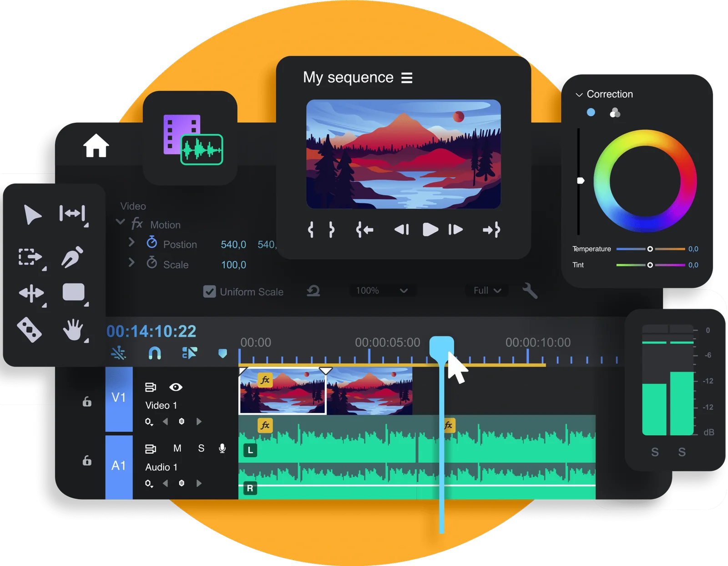Select the Pen tool

click(72, 257)
